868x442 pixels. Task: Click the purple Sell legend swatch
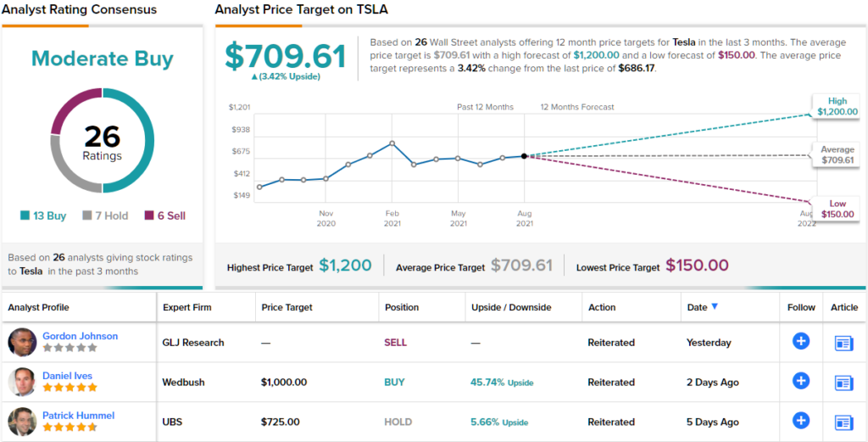149,216
